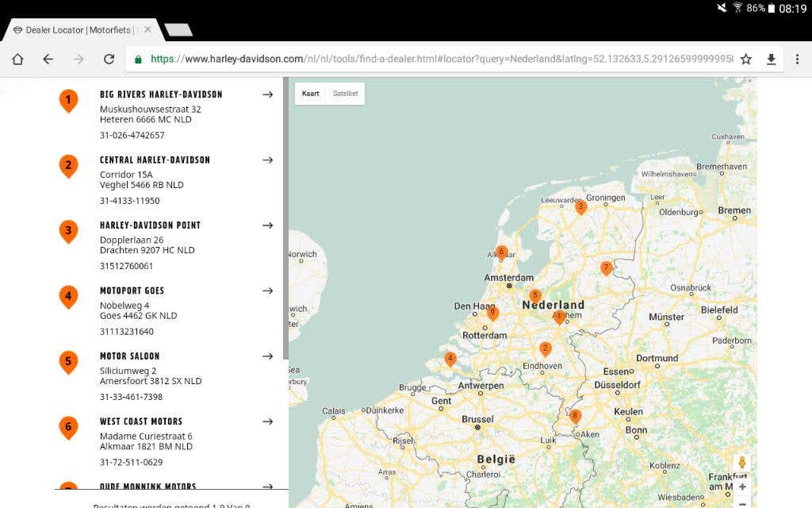Open MOTOPORT GOES dealer title
The height and width of the screenshot is (508, 812).
tap(132, 291)
